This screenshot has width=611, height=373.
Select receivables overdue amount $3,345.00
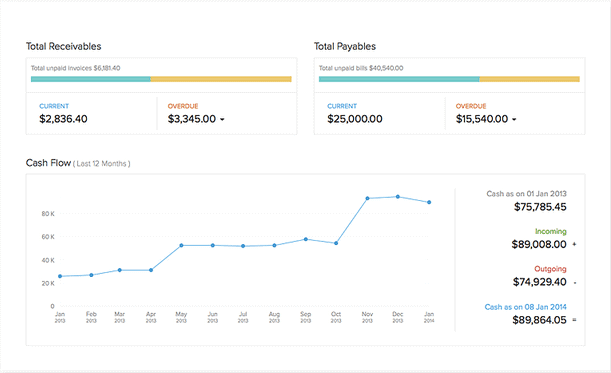[192, 119]
